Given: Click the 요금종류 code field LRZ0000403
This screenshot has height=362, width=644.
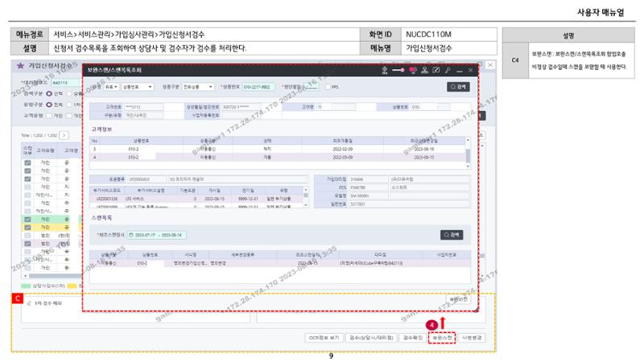Looking at the screenshot, I should point(147,179).
